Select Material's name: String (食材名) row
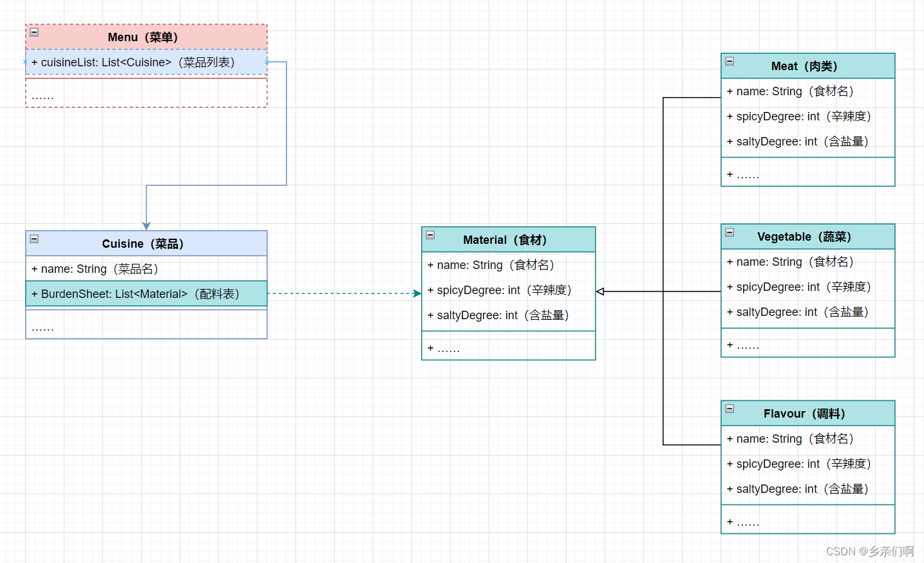924x563 pixels. [x=509, y=265]
